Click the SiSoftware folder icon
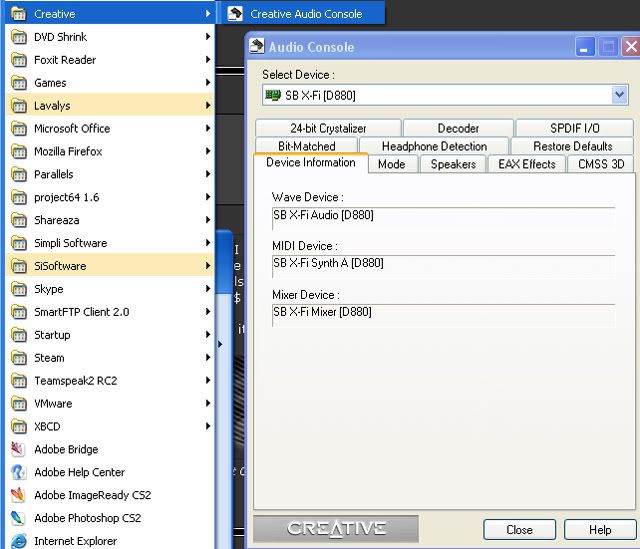The image size is (640, 549). [18, 266]
